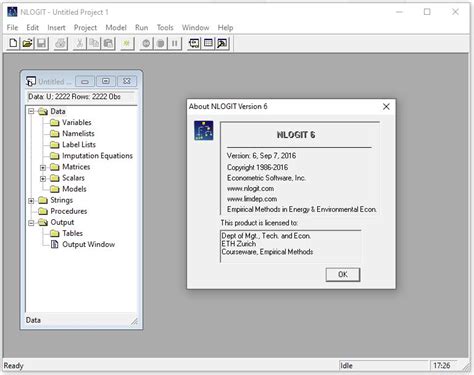Open the project window toolbar icon

click(194, 43)
